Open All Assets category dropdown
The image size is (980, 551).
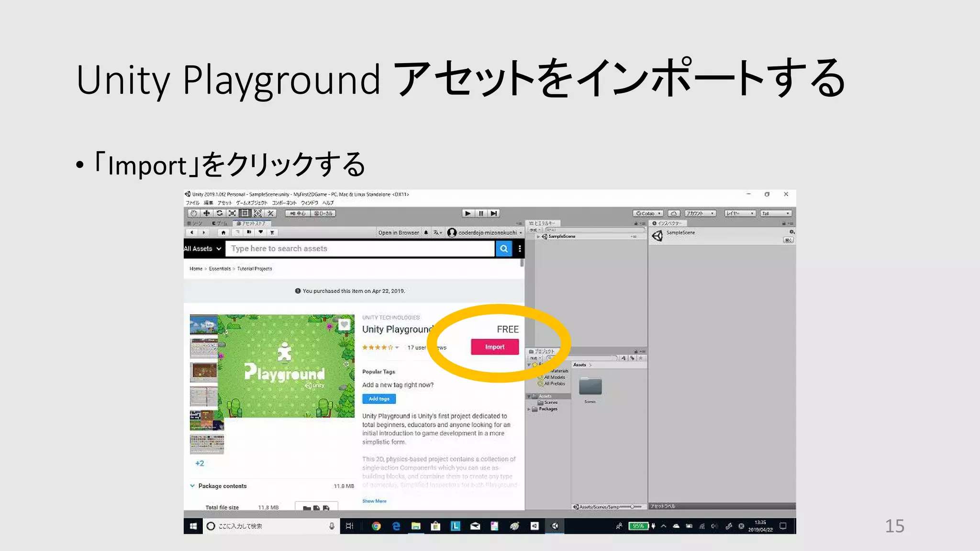202,249
